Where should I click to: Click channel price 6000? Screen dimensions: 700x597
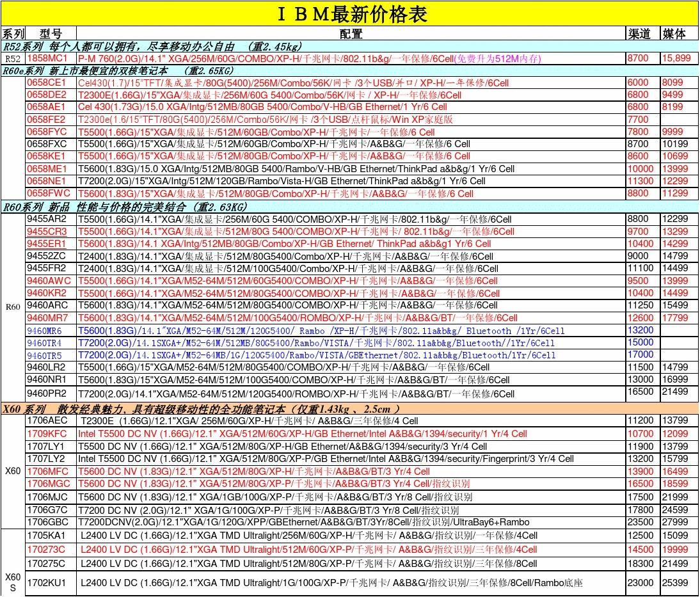pyautogui.click(x=638, y=83)
